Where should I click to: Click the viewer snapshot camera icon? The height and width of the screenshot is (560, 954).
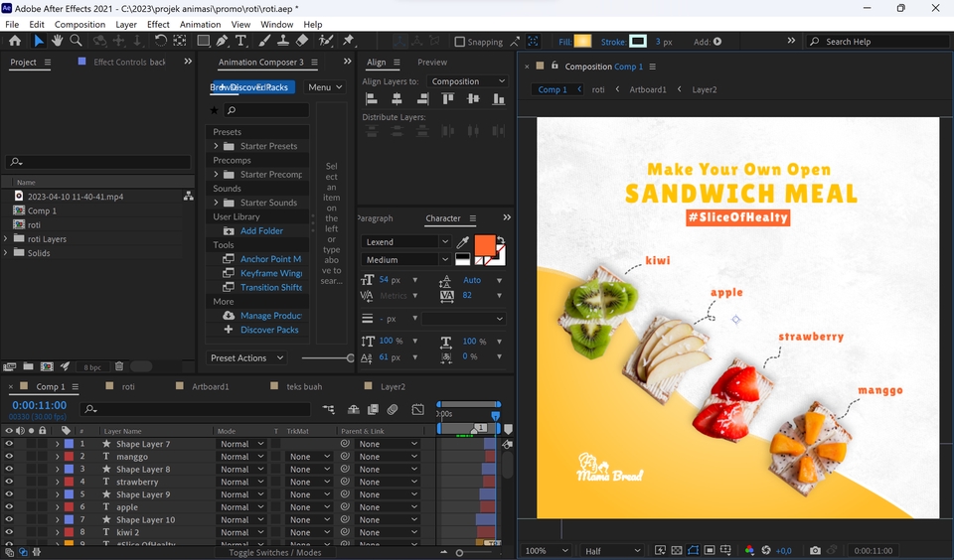tap(815, 550)
